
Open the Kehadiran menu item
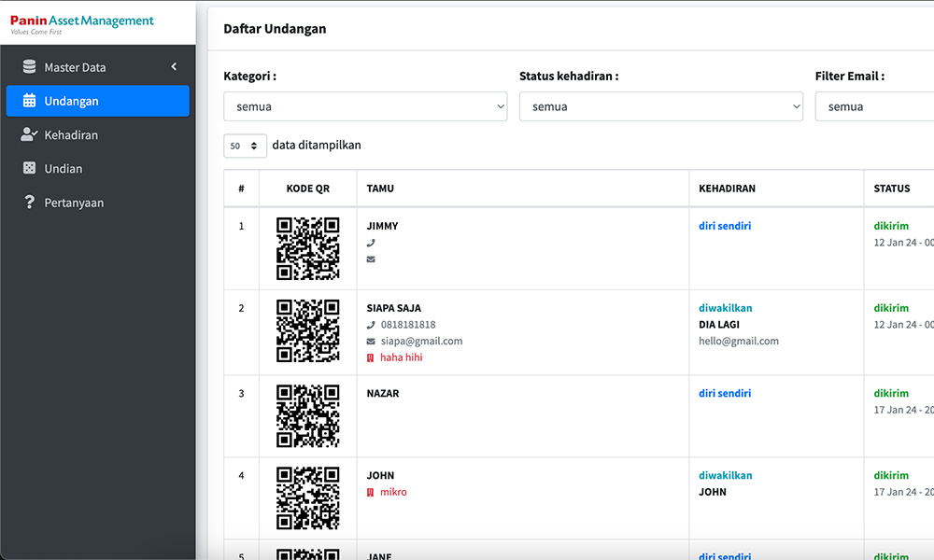coord(71,134)
